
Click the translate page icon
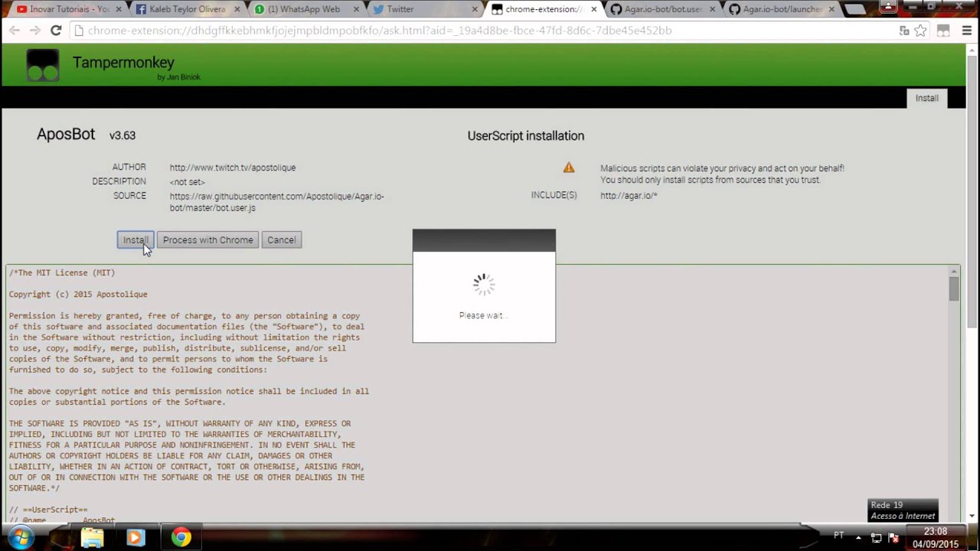(x=904, y=31)
